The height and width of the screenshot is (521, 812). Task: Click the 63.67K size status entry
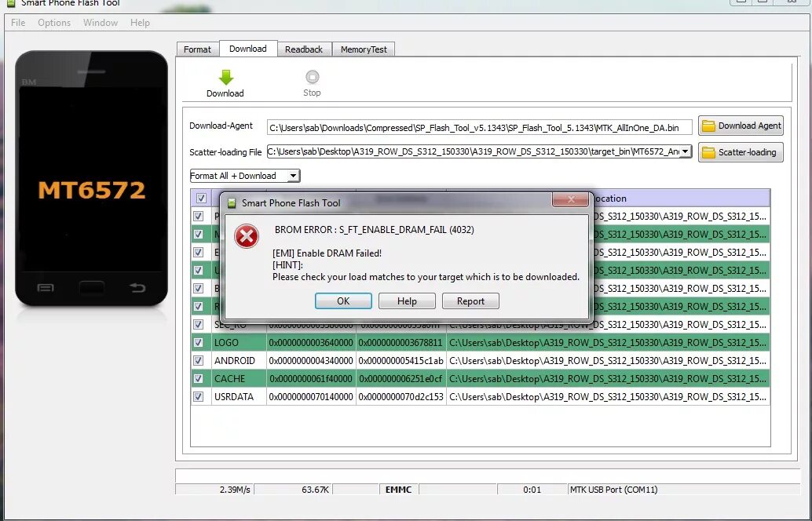pyautogui.click(x=294, y=490)
